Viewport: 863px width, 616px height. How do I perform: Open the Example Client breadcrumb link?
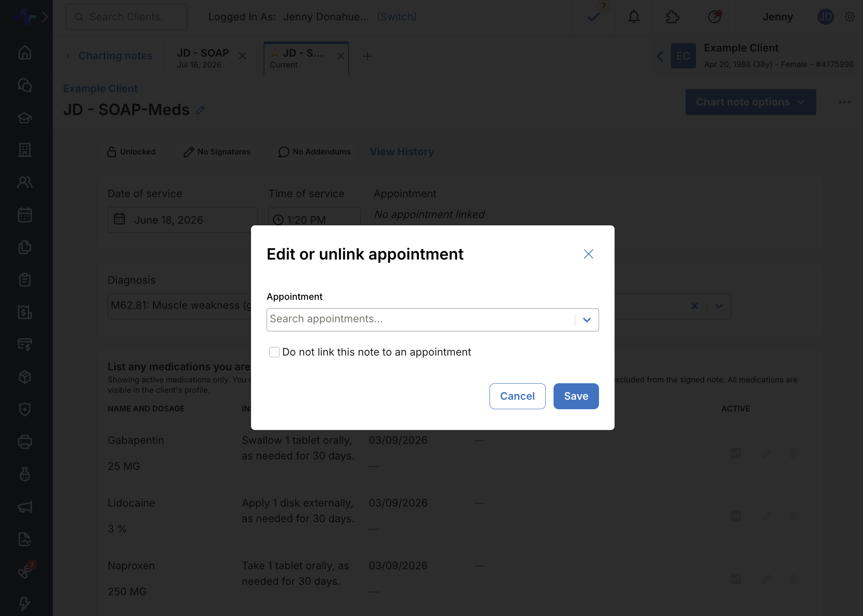100,89
